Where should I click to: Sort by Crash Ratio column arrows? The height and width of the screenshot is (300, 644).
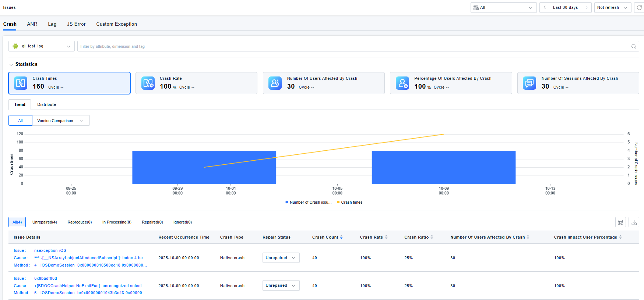click(432, 238)
